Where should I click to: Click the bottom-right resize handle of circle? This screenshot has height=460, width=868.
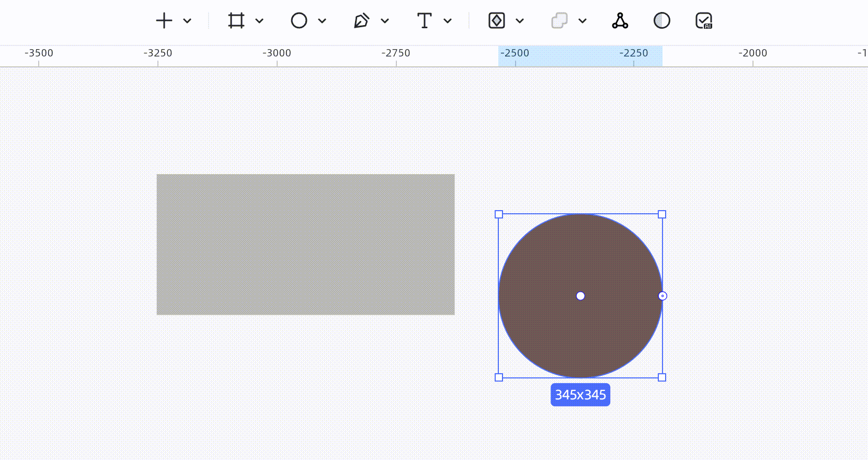[662, 377]
